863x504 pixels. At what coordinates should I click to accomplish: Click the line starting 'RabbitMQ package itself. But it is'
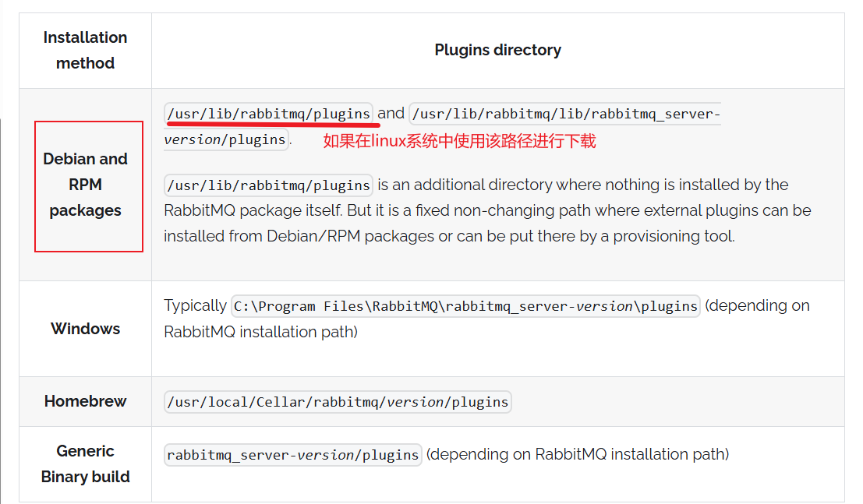pos(488,211)
